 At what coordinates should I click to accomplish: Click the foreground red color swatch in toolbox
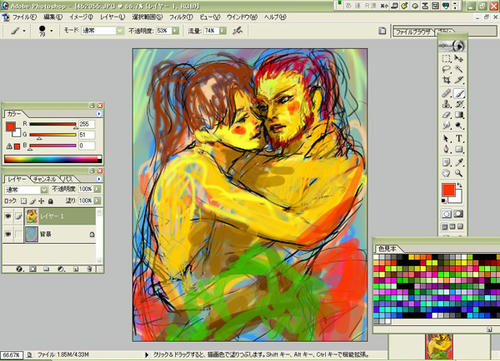coord(448,190)
